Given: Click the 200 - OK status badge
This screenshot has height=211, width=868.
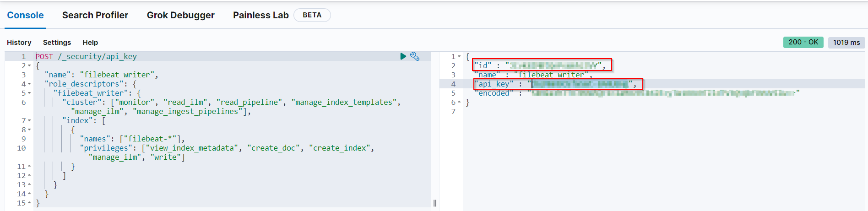Looking at the screenshot, I should click(803, 42).
